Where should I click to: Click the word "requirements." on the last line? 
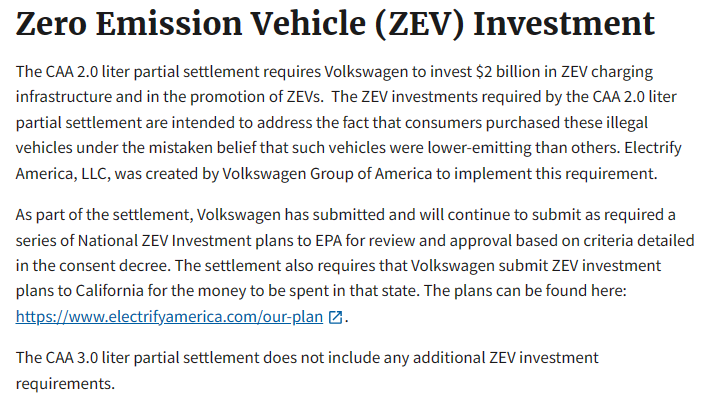[65, 384]
